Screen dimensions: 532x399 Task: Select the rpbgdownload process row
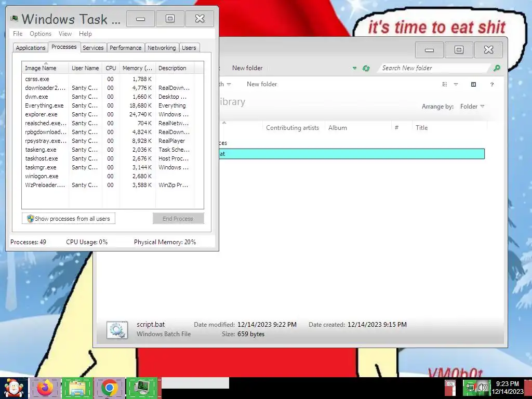pos(108,131)
